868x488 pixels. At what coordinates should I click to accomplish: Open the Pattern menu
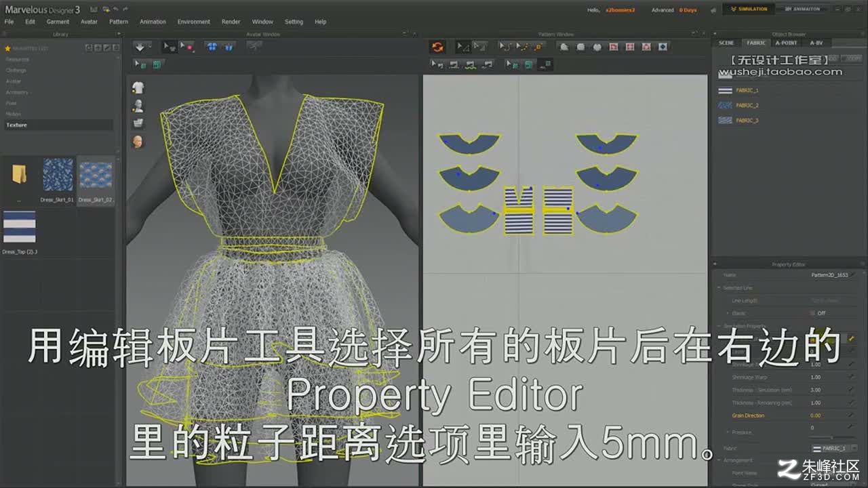(119, 22)
